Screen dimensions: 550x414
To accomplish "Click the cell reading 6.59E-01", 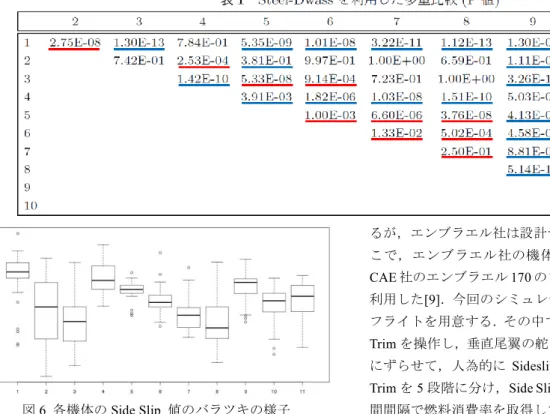I will click(467, 61).
